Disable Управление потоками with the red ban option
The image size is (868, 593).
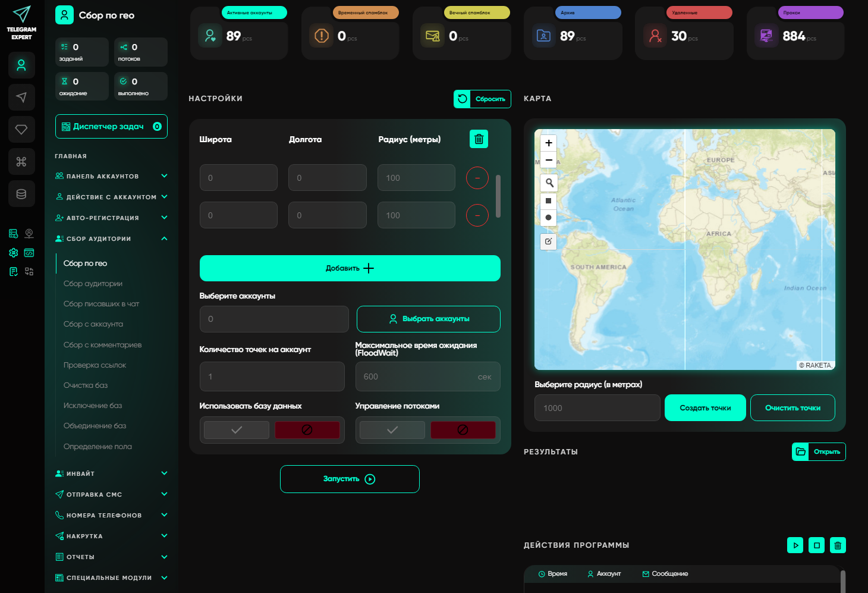pyautogui.click(x=463, y=430)
